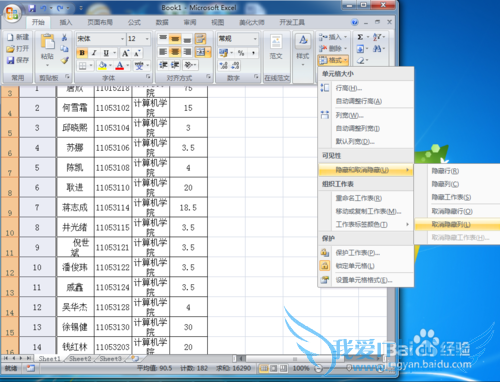Screen dimensions: 500x382
Task: Click the AutoSum sigma icon
Action: [x=360, y=37]
